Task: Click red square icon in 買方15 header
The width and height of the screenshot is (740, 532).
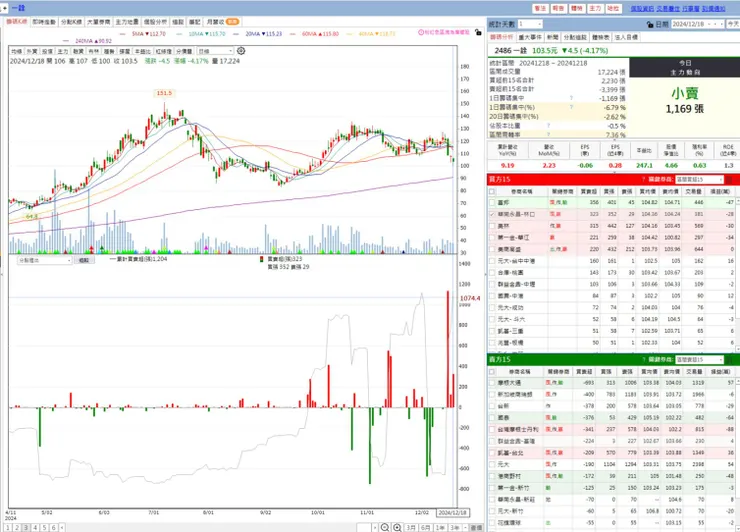Action: (729, 179)
